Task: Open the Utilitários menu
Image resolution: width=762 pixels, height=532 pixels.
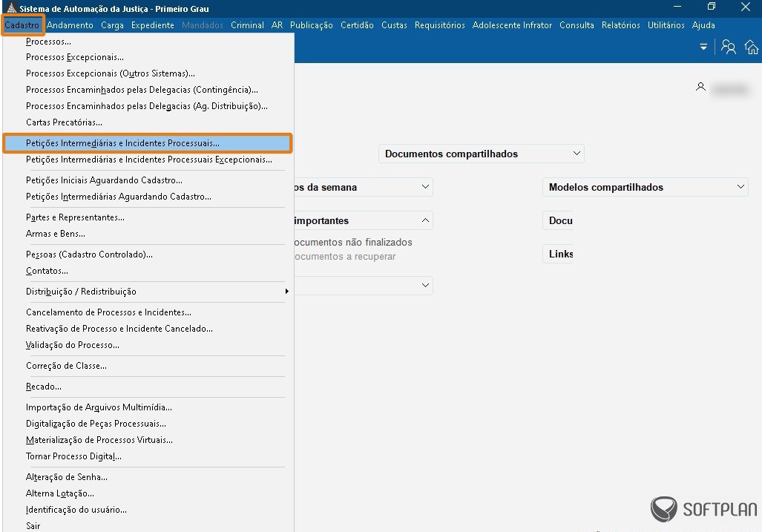Action: click(666, 25)
